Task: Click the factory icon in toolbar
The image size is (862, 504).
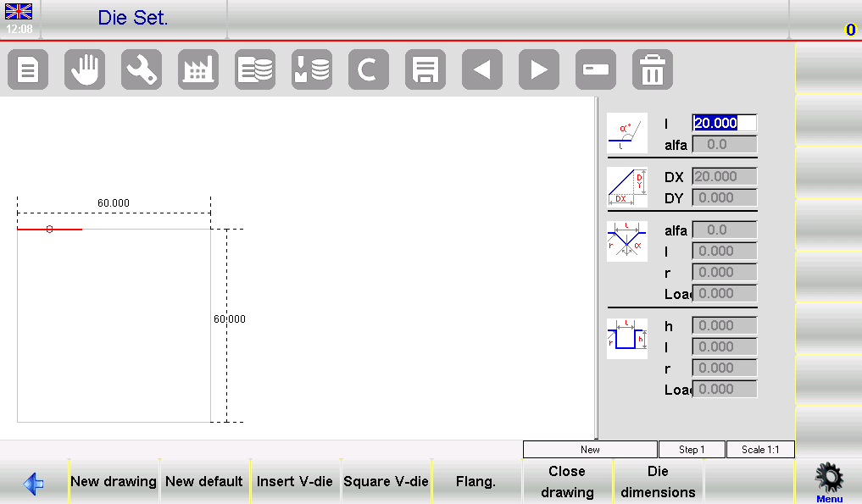Action: [198, 69]
